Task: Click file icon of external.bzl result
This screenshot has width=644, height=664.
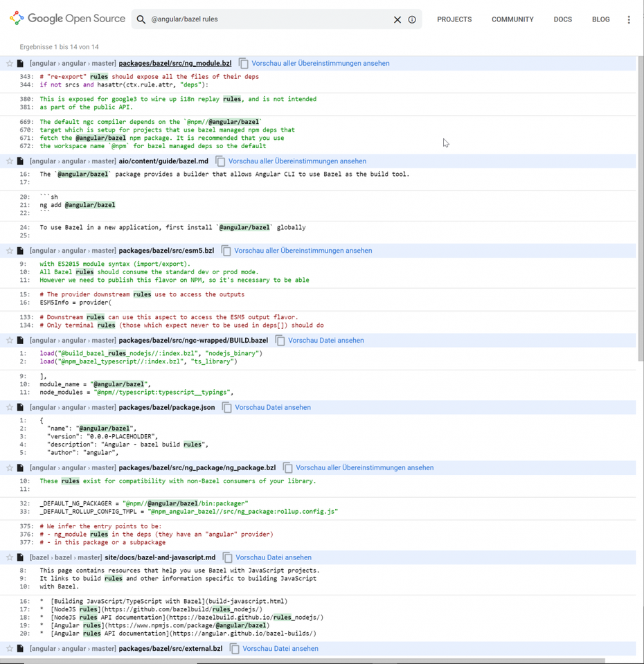Action: (20, 649)
